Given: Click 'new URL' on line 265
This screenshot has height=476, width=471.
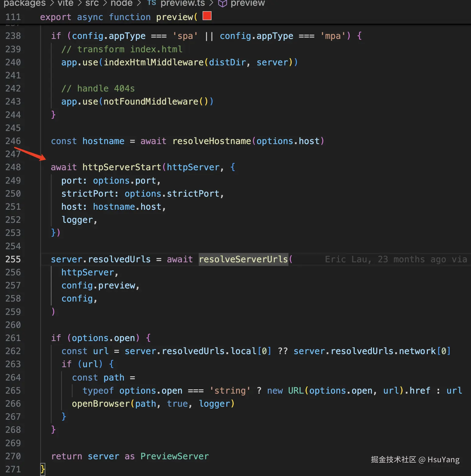Looking at the screenshot, I should (x=285, y=391).
